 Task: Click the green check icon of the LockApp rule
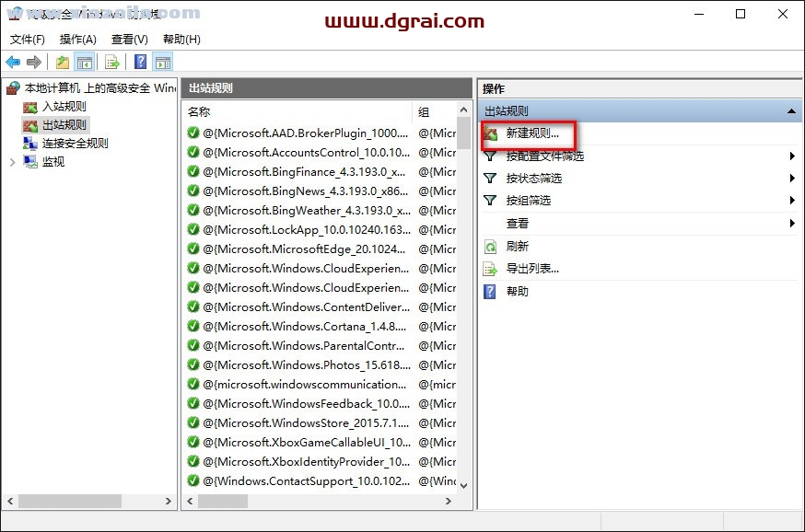(193, 229)
